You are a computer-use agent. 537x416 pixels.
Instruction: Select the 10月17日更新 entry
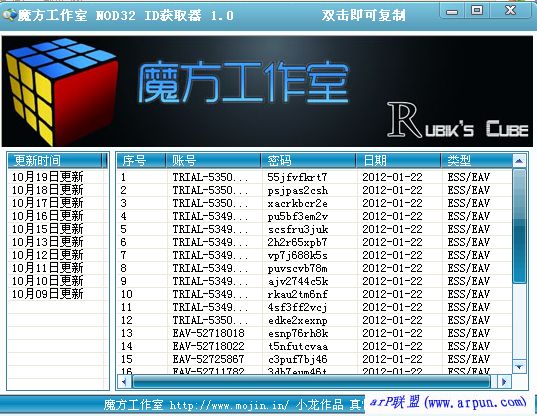tap(48, 203)
